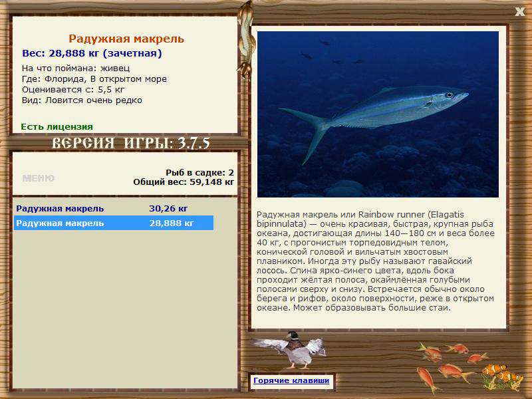
Task: Click the Оценивается с: 5,5 кг line
Action: click(x=73, y=90)
